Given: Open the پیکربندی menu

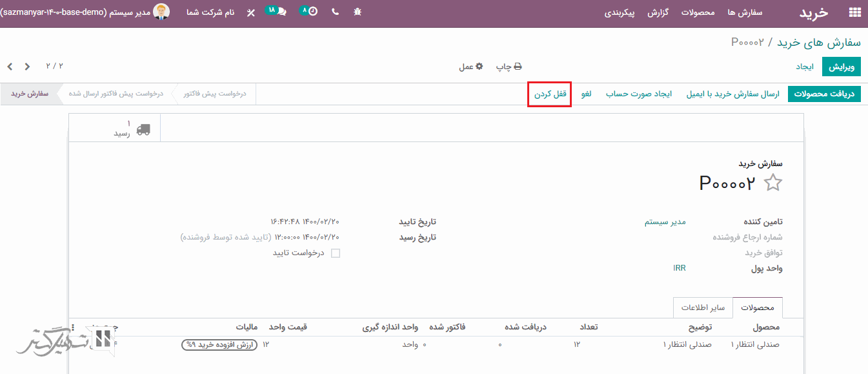Looking at the screenshot, I should (620, 12).
